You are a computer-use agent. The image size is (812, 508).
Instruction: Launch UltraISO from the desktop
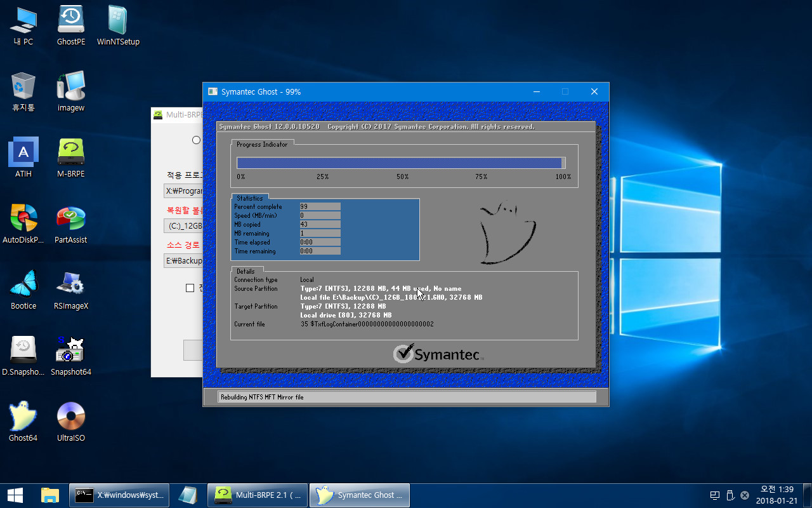tap(71, 422)
